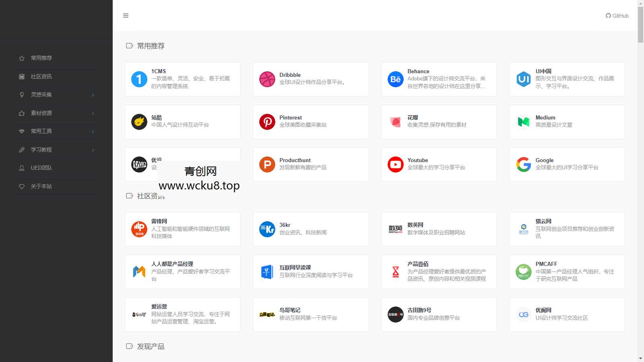This screenshot has height=362, width=644.
Task: Open 关于本站 from the sidebar
Action: coord(56,186)
